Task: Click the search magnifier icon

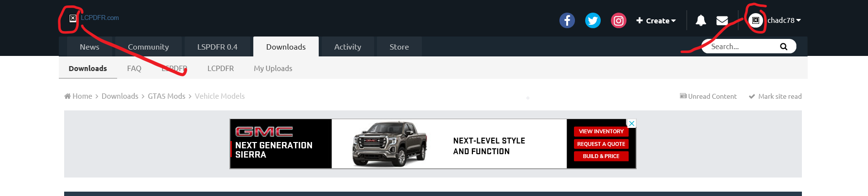Action: [x=783, y=47]
